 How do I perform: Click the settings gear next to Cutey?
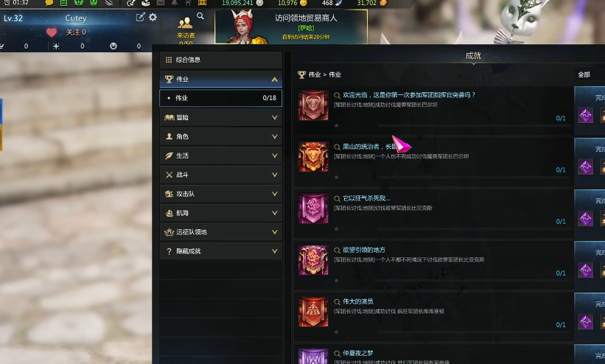(x=153, y=18)
